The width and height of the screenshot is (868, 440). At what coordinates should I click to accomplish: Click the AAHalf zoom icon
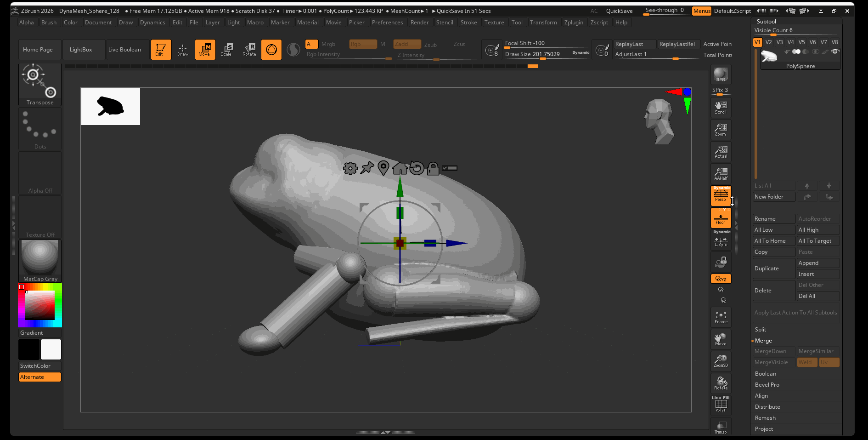pyautogui.click(x=721, y=174)
